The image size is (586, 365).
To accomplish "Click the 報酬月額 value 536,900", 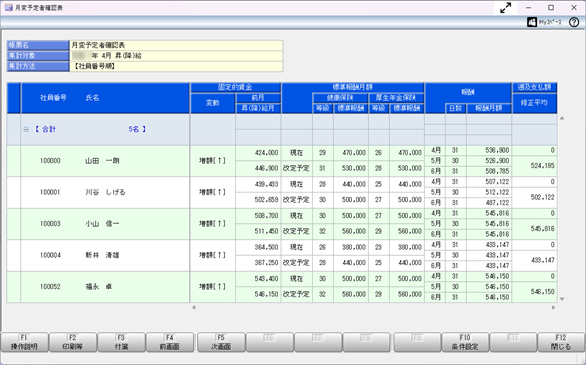I will 497,151.
